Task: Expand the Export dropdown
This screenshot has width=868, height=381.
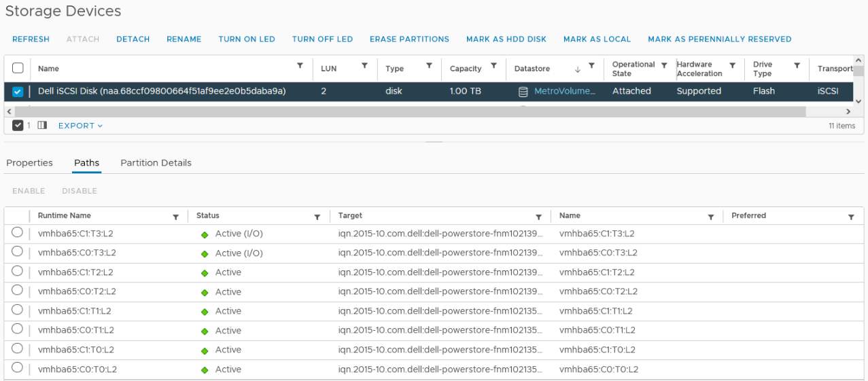Action: click(80, 126)
